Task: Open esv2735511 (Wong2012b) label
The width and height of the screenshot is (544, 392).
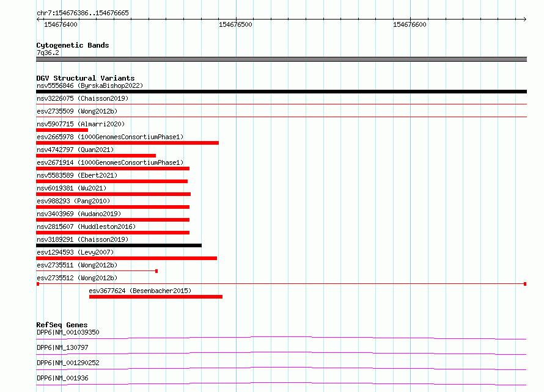Action: point(77,265)
